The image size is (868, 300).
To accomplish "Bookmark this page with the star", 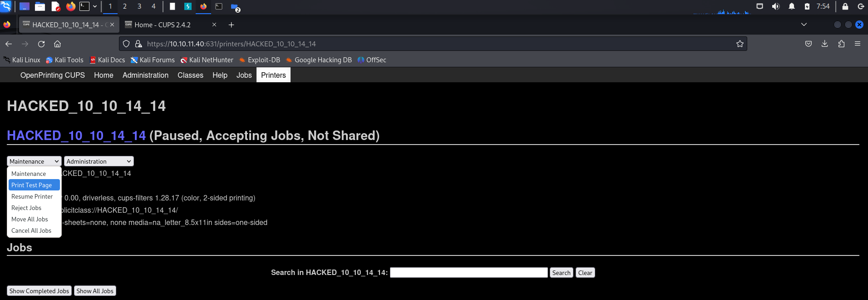I will pyautogui.click(x=740, y=44).
